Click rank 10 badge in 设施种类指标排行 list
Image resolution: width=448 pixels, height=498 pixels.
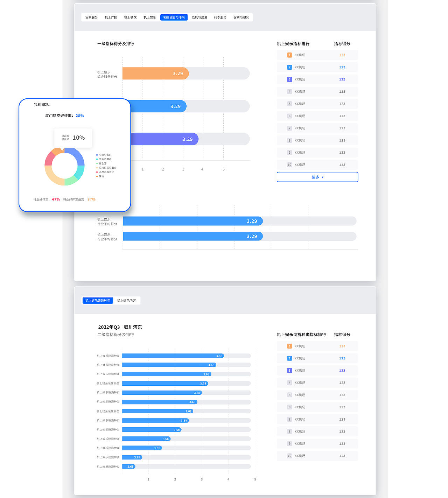(289, 456)
